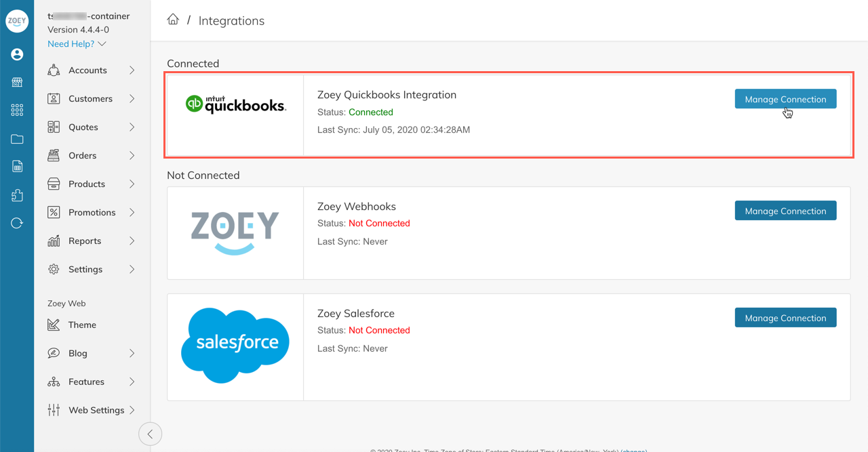The image size is (868, 452).
Task: Click the Quotes menu icon
Action: coord(54,127)
